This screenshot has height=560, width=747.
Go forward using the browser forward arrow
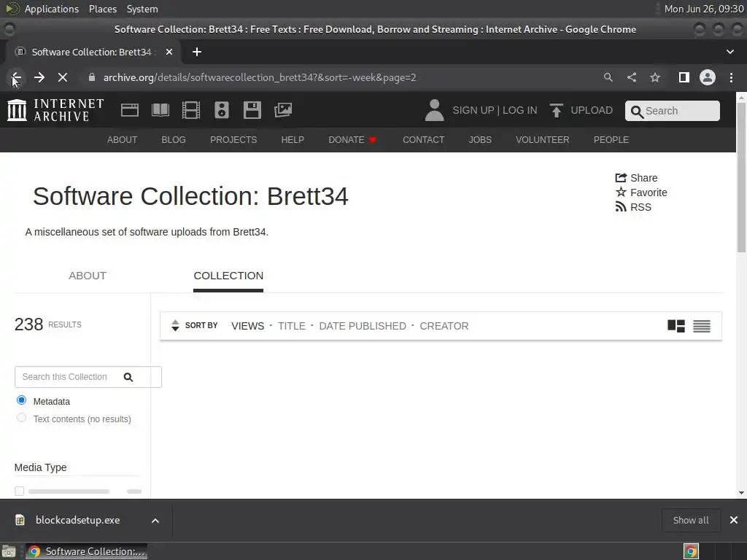39,77
